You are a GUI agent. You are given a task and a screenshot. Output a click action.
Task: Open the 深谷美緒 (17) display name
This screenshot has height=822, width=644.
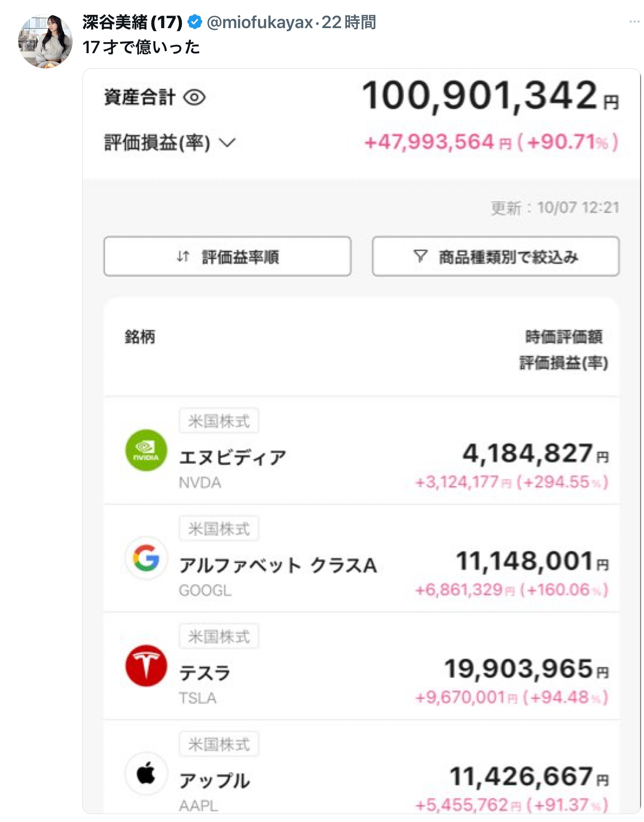pyautogui.click(x=132, y=22)
